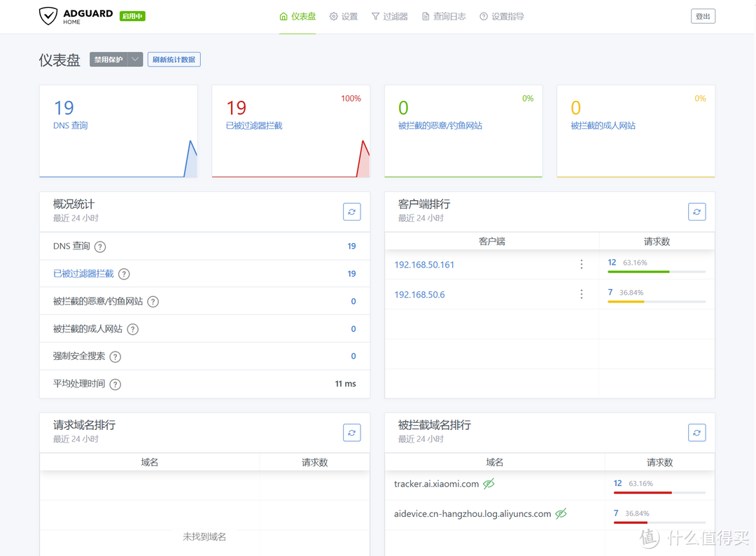The image size is (756, 556).
Task: Click the 禁用保护 button to disable protection
Action: pos(108,60)
